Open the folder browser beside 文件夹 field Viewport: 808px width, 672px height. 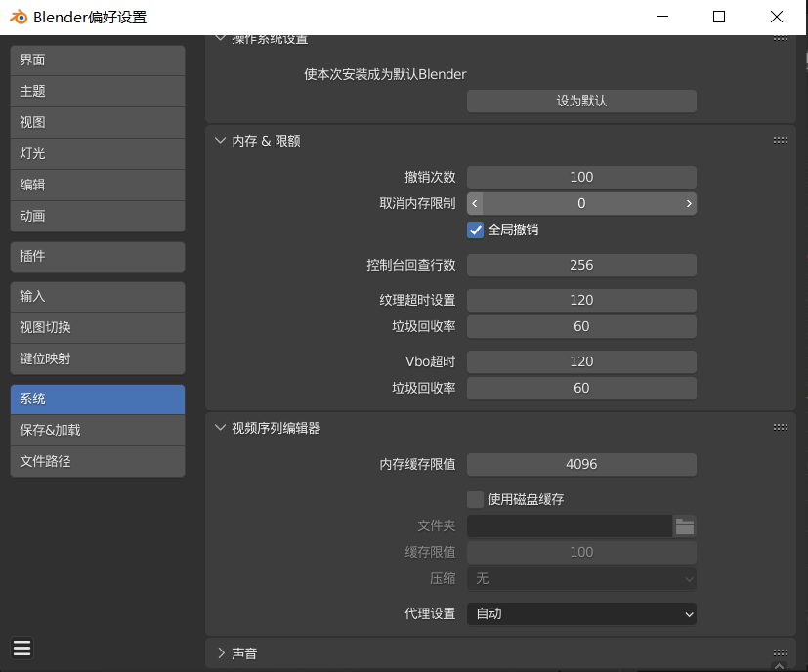pyautogui.click(x=685, y=525)
